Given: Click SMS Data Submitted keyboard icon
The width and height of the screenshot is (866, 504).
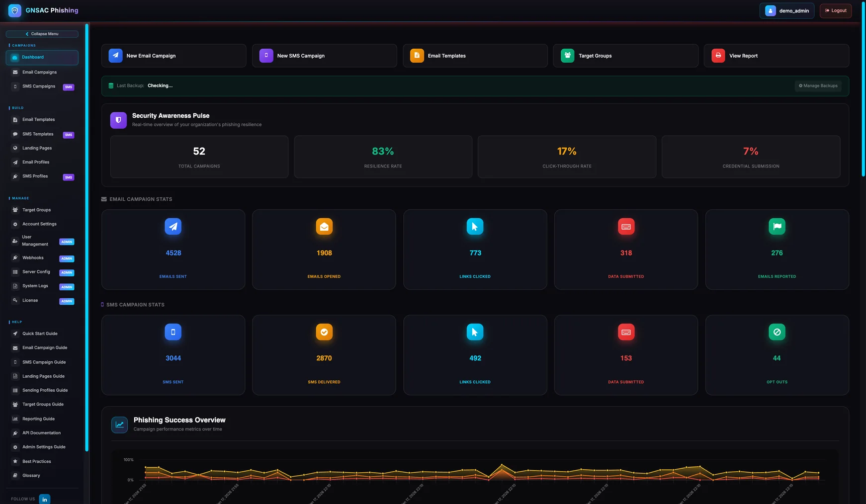Looking at the screenshot, I should click(626, 332).
